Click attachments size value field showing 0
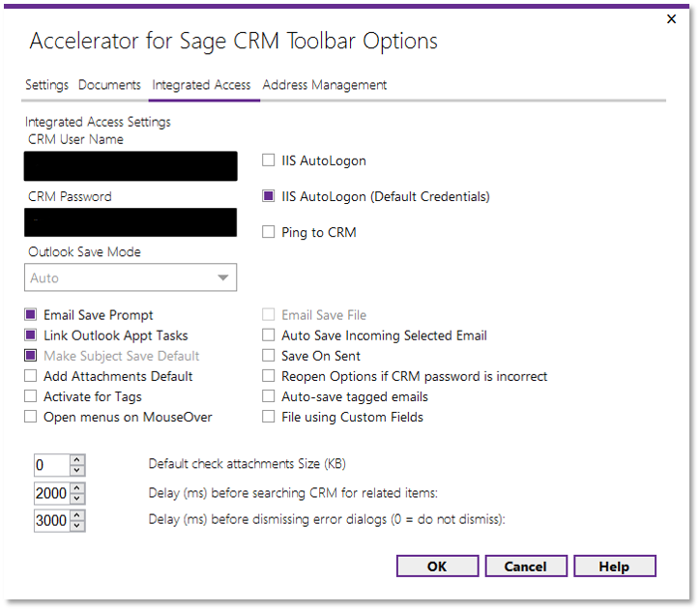Image resolution: width=700 pixels, height=611 pixels. pyautogui.click(x=52, y=465)
